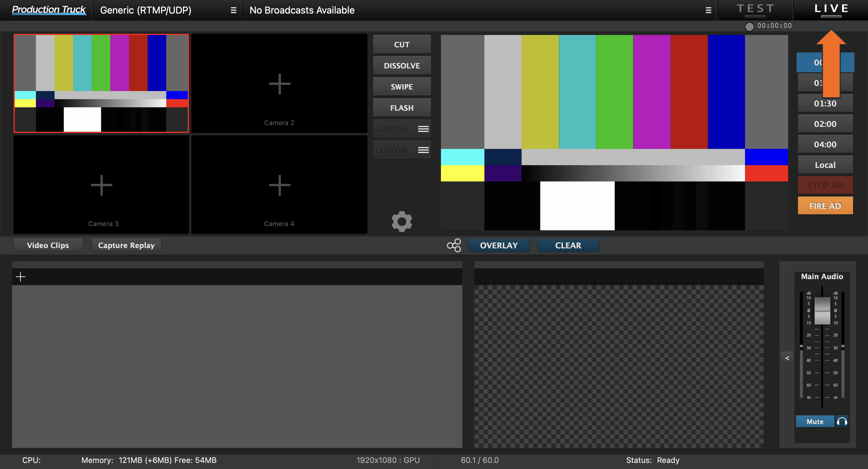The image size is (868, 469).
Task: Click 00:00:00 broadcast timer
Action: pyautogui.click(x=775, y=26)
